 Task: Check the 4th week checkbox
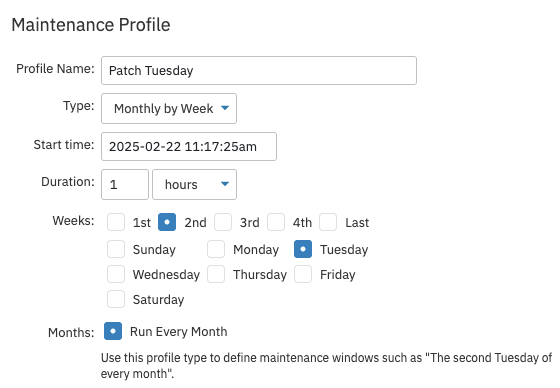[x=276, y=222]
